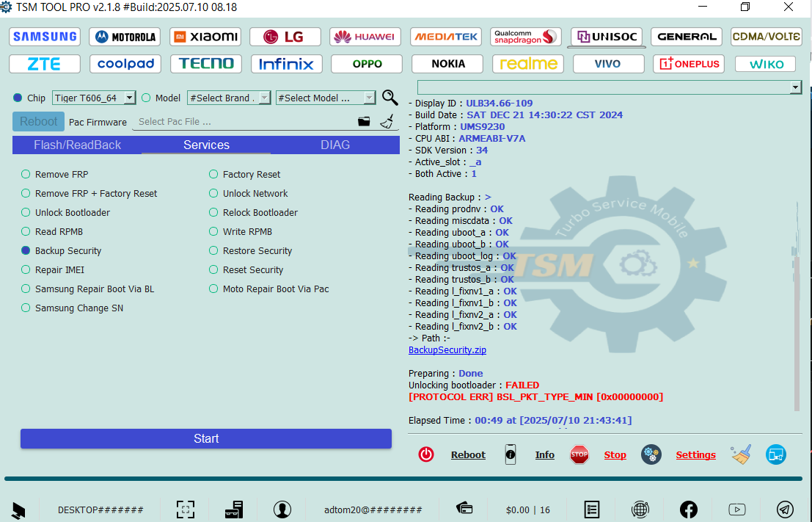Select the Samsung brand logo
The width and height of the screenshot is (812, 522).
(x=45, y=37)
